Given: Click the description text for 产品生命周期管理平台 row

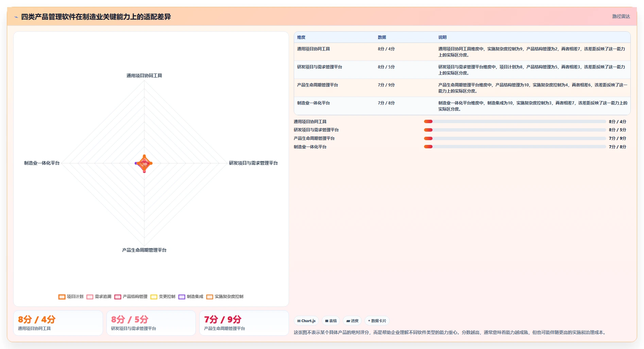Looking at the screenshot, I should coord(533,88).
